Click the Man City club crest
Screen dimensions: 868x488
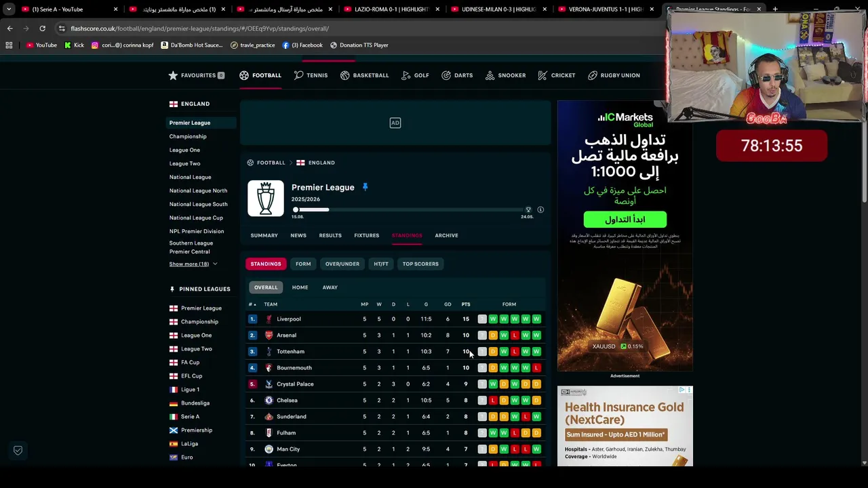click(269, 449)
